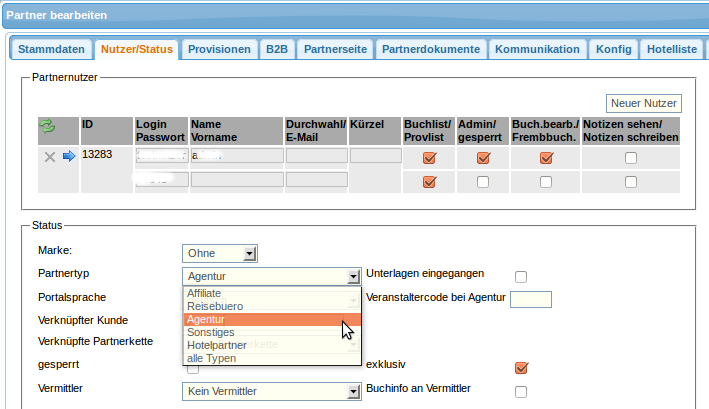Expand the Vermittler dropdown
The width and height of the screenshot is (709, 409).
[x=271, y=392]
